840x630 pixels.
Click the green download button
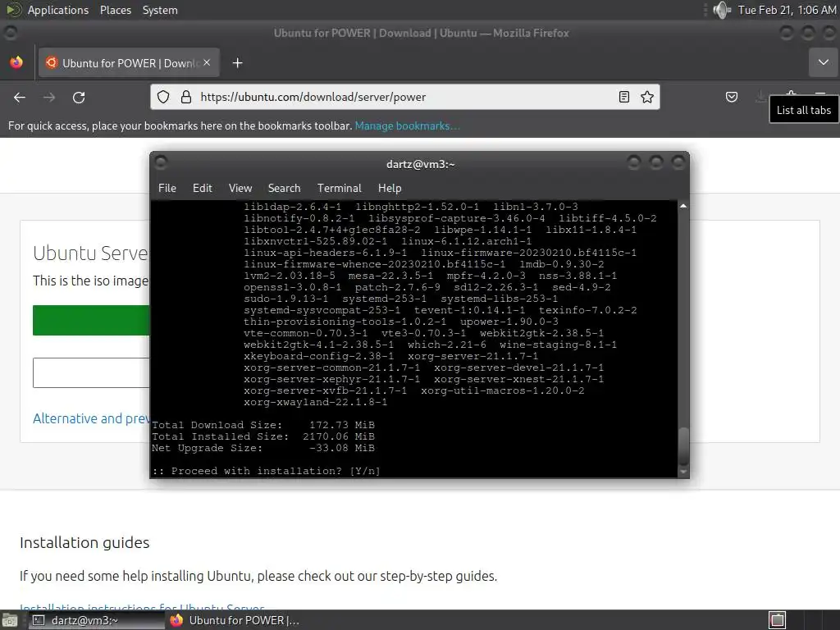tap(91, 321)
